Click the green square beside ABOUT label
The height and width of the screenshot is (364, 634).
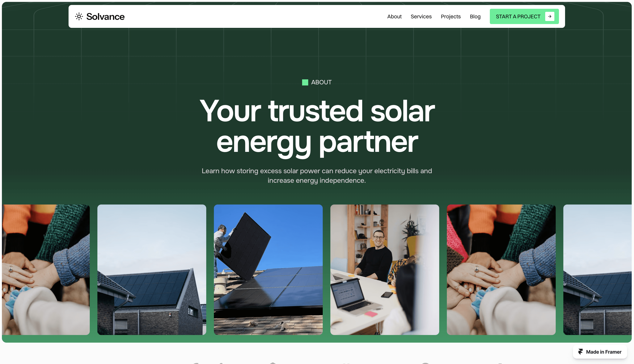[305, 82]
